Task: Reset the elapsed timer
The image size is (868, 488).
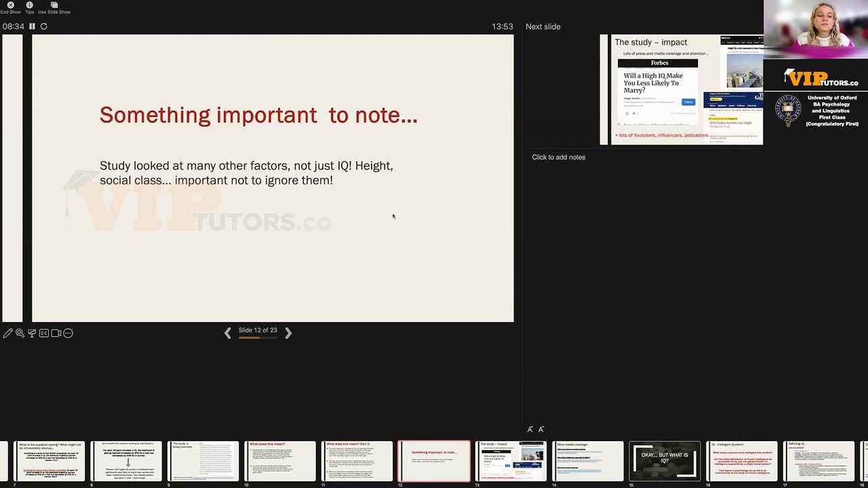Action: point(44,26)
